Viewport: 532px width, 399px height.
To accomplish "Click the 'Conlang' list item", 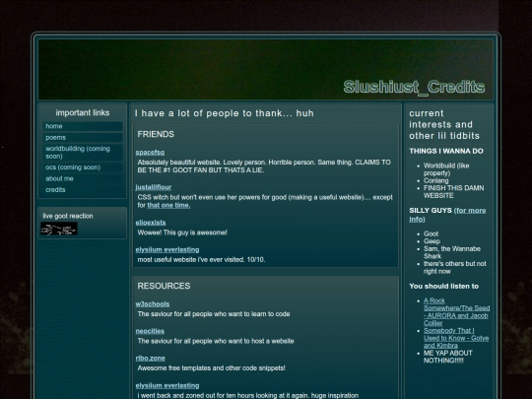I will [x=436, y=181].
